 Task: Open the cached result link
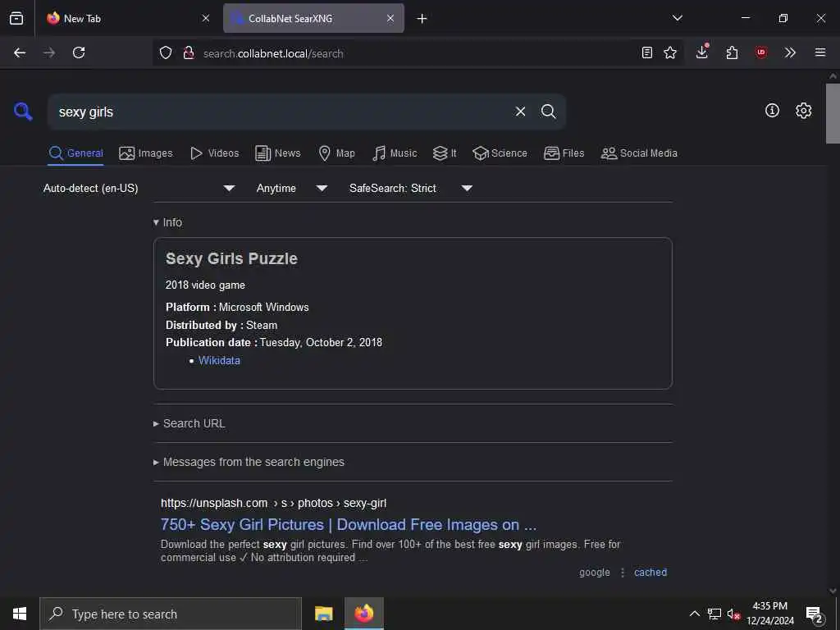click(651, 572)
